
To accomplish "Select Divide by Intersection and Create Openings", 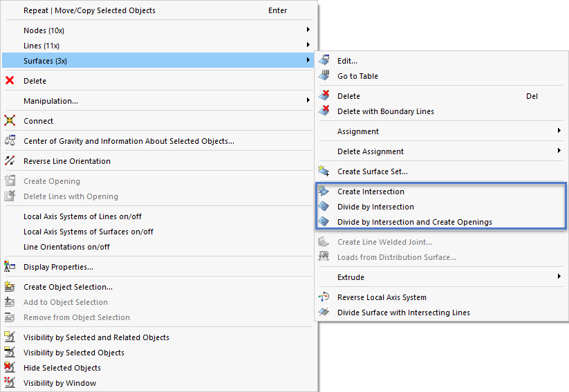I will pyautogui.click(x=414, y=222).
